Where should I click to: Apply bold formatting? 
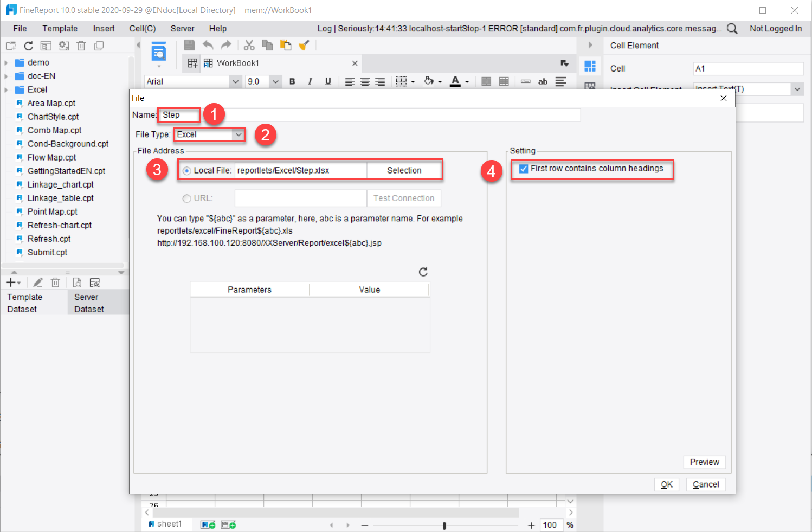click(292, 81)
